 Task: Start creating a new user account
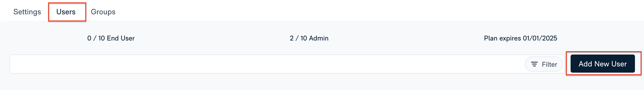[603, 64]
